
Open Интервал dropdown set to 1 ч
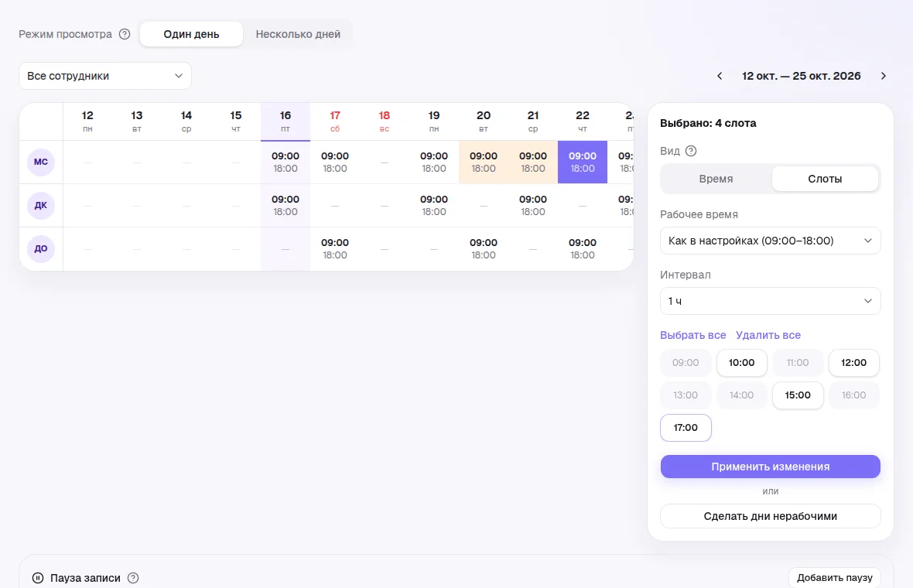[771, 301]
